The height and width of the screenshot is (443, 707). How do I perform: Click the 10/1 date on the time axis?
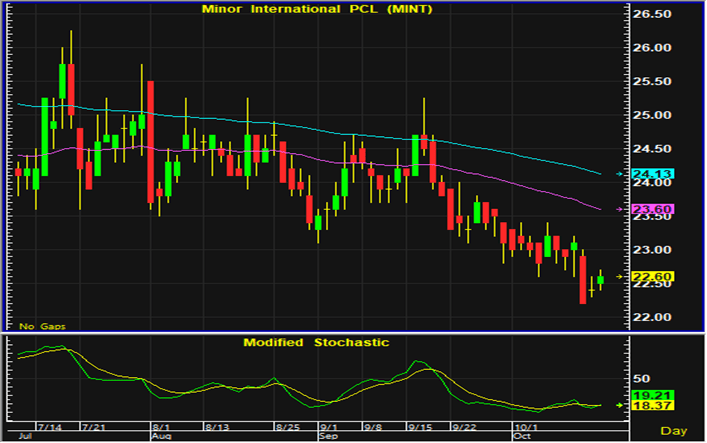pos(524,425)
